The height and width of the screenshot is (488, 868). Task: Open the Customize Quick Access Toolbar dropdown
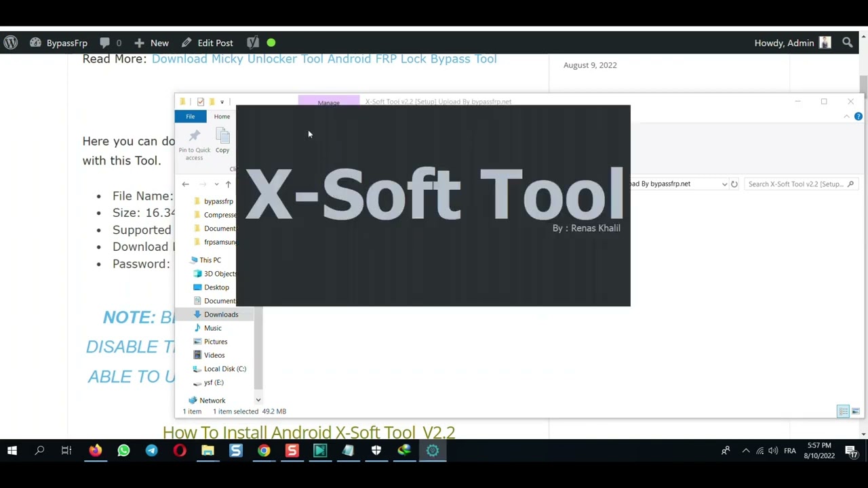click(x=222, y=102)
